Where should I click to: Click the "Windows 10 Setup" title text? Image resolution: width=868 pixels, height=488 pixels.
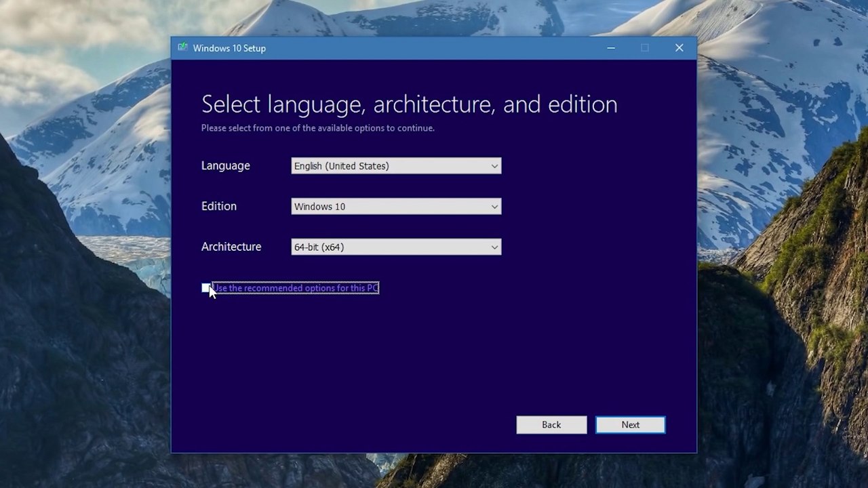point(229,48)
